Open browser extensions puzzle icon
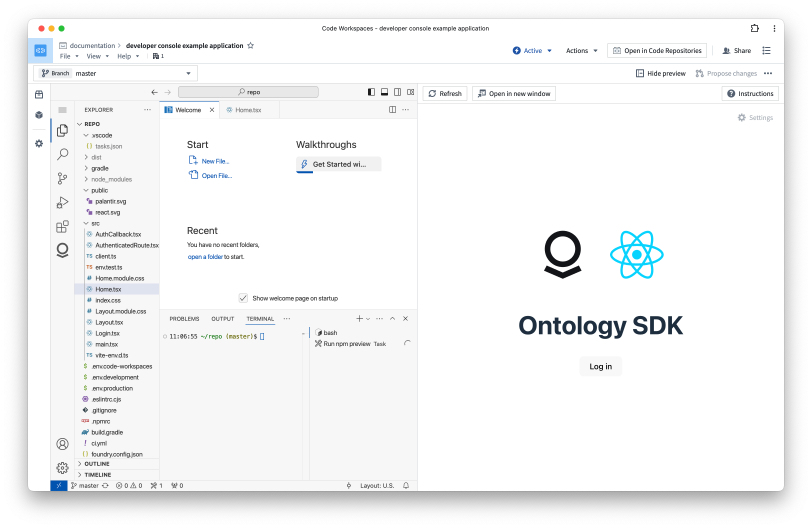This screenshot has height=528, width=812. click(x=755, y=28)
